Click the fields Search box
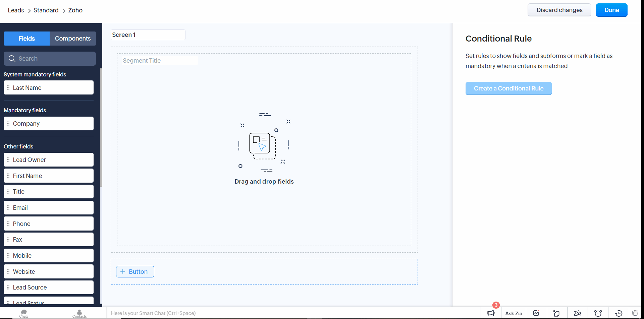Screen dimensions: 644x319 pos(50,59)
